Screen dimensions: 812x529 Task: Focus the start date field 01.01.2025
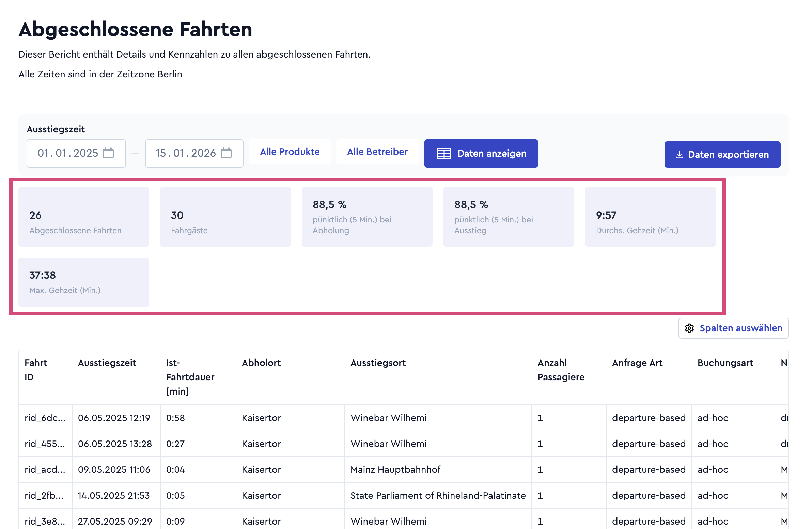click(x=76, y=154)
